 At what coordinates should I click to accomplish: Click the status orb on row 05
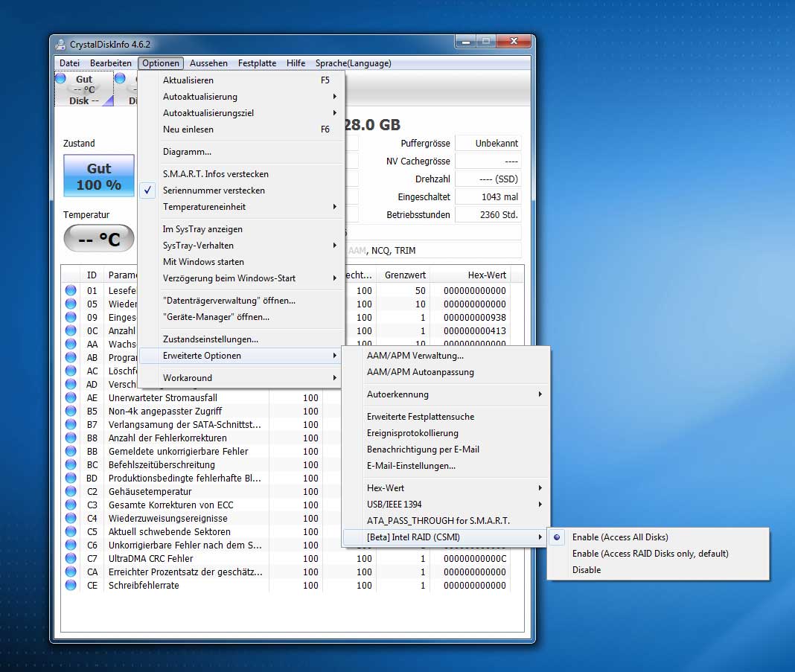pos(71,304)
